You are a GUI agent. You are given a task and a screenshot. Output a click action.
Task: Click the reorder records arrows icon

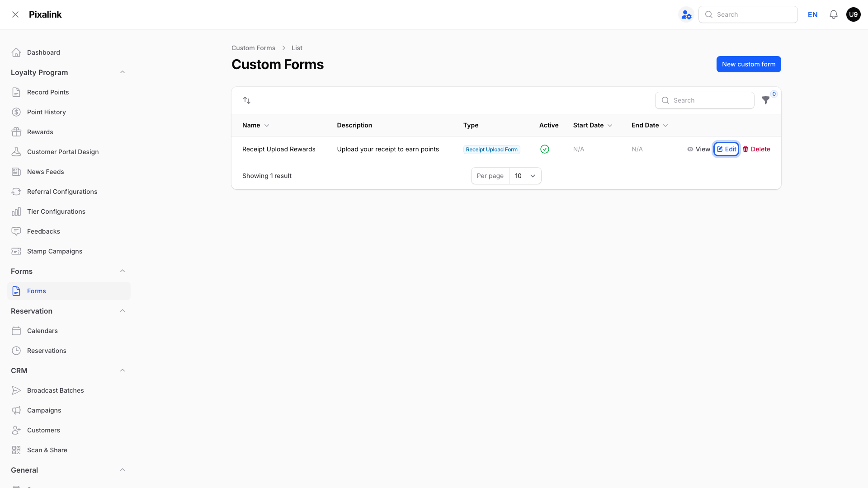pyautogui.click(x=247, y=100)
